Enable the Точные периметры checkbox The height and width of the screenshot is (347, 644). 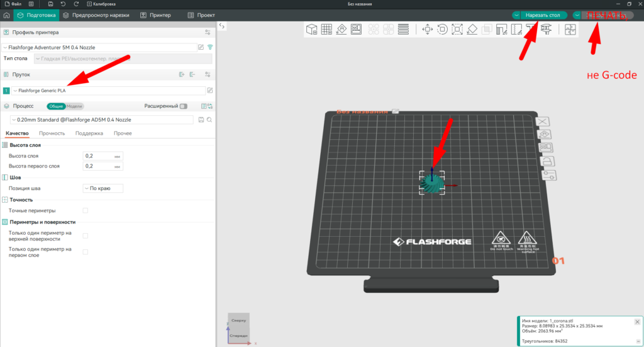(x=86, y=210)
